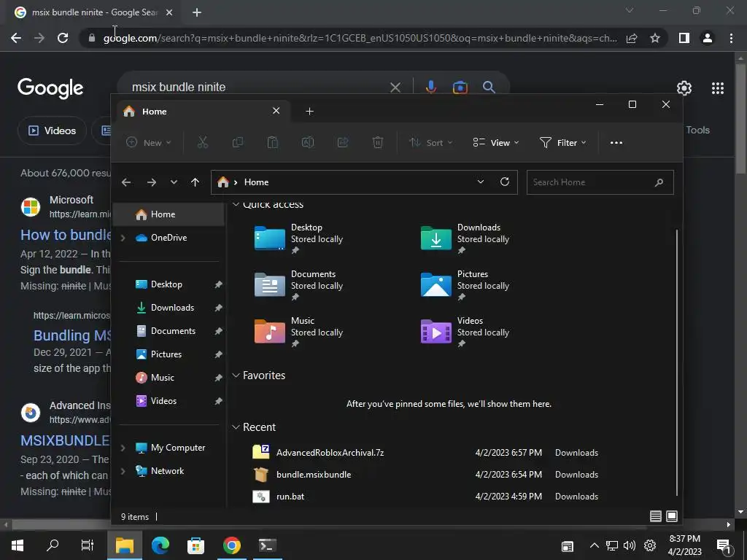Open Google apps grid icon
747x560 pixels.
pyautogui.click(x=718, y=88)
